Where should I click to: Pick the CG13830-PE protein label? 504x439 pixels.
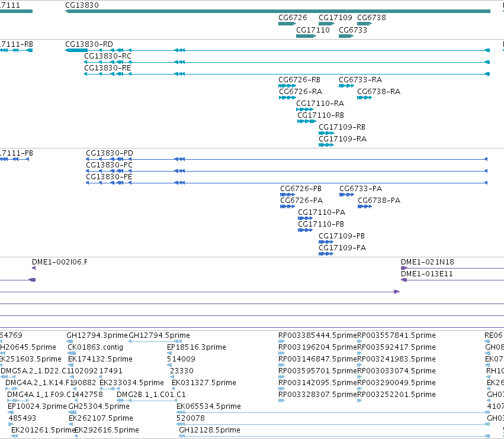coord(109,177)
